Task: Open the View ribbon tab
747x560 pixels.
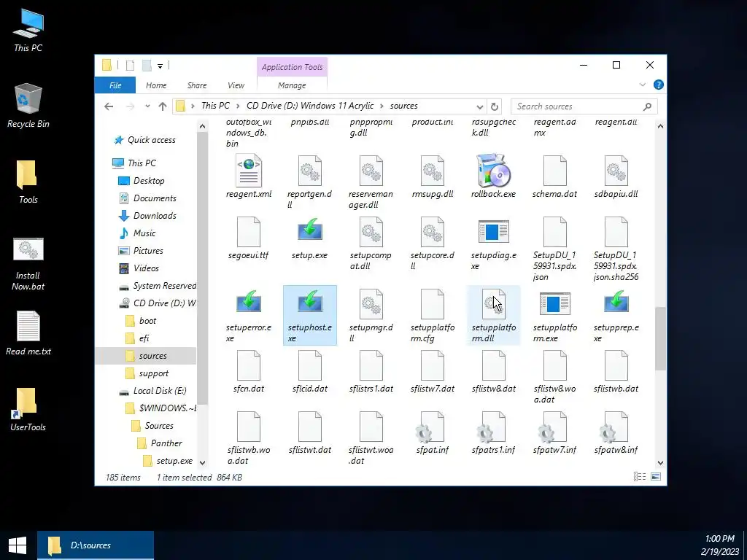Action: pos(236,85)
